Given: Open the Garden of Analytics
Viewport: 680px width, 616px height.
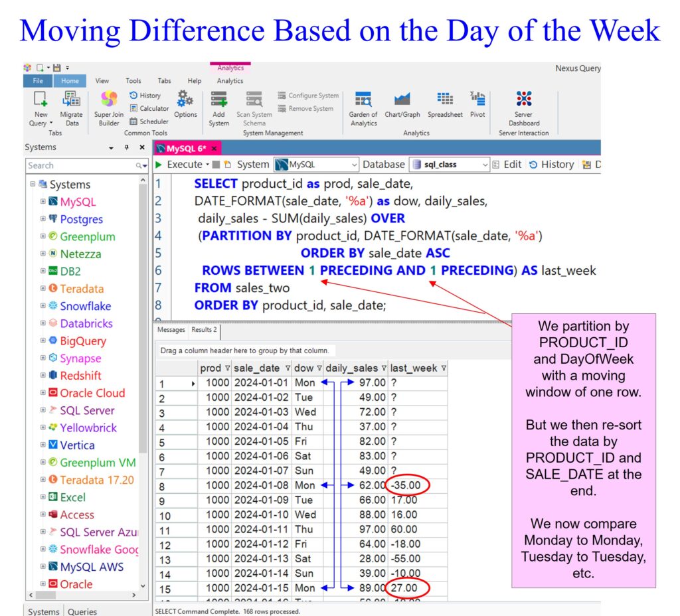Looking at the screenshot, I should 363,101.
